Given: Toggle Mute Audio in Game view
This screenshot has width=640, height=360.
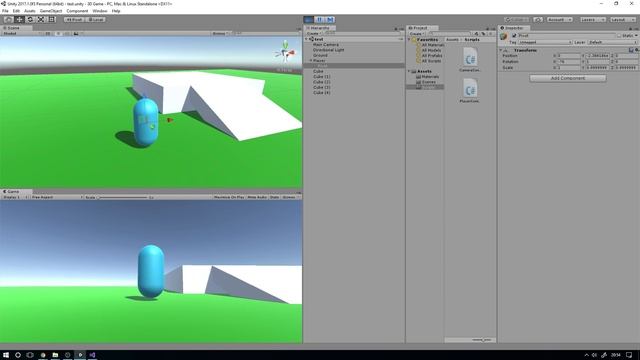Looking at the screenshot, I should [x=257, y=197].
